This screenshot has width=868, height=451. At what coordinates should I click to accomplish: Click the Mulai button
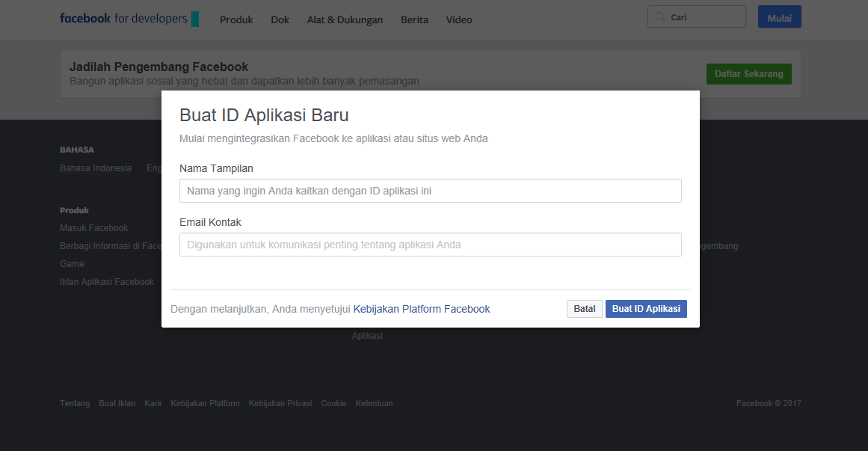(x=780, y=16)
